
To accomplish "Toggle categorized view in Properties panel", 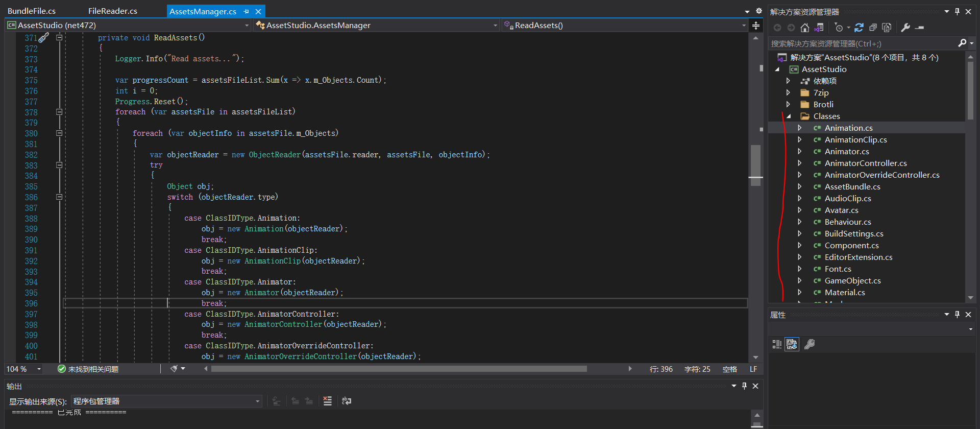I will click(x=777, y=344).
